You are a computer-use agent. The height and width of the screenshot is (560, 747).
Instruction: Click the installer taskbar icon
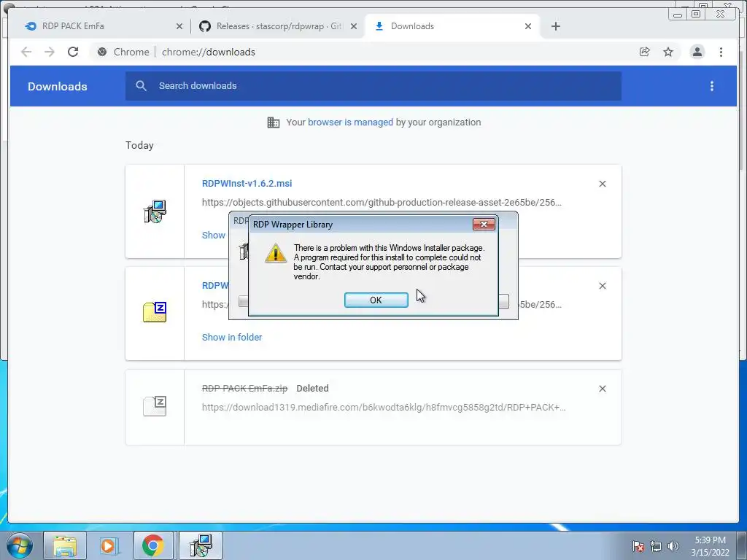pyautogui.click(x=201, y=545)
